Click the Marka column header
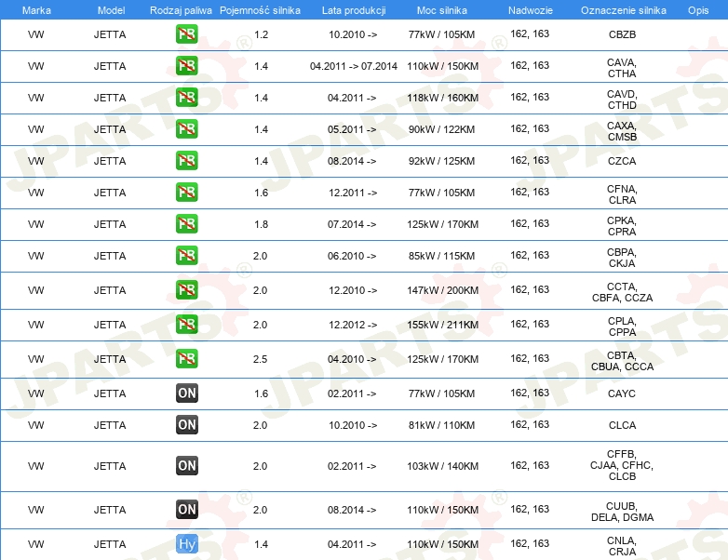The image size is (728, 560). [x=36, y=10]
